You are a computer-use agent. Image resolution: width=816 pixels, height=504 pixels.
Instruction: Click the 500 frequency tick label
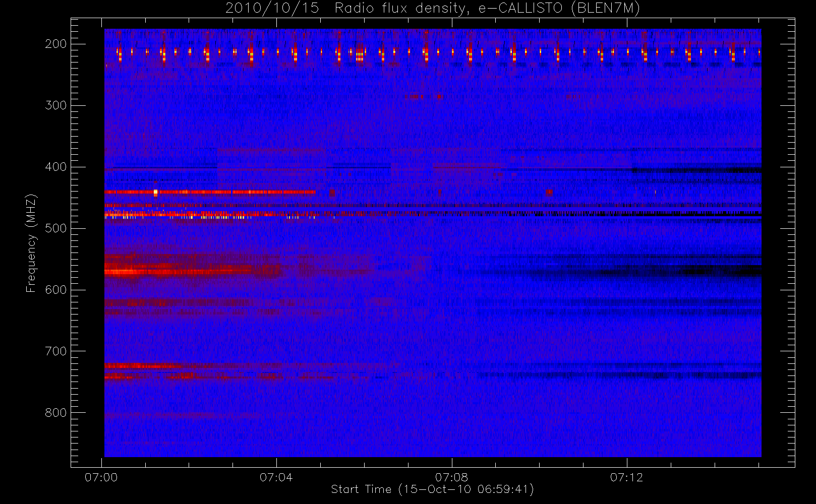coord(56,228)
